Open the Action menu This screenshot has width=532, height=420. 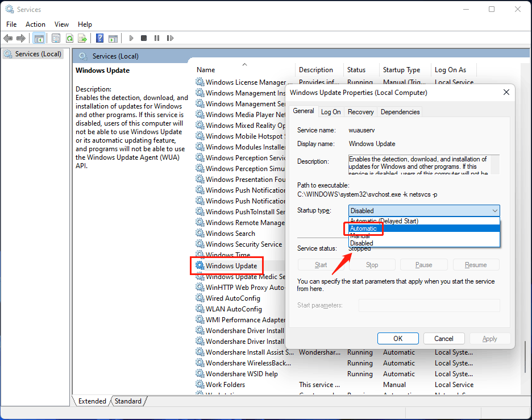(x=35, y=24)
